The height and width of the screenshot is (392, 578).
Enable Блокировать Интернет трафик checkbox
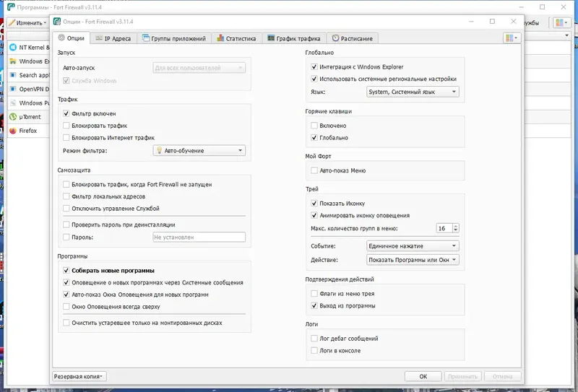click(66, 138)
